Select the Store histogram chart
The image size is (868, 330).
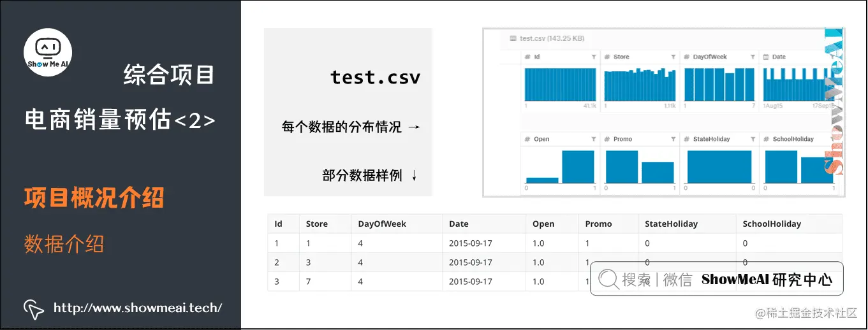(640, 84)
